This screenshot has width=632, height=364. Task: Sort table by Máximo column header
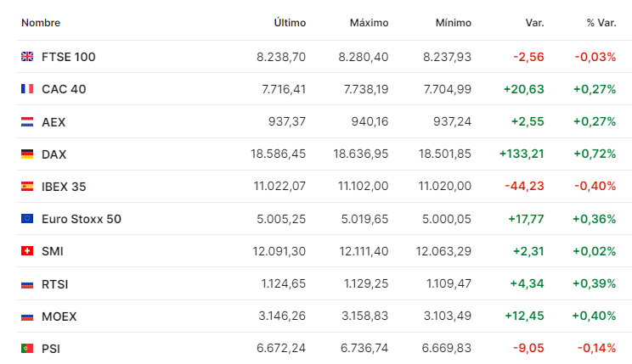pyautogui.click(x=369, y=23)
